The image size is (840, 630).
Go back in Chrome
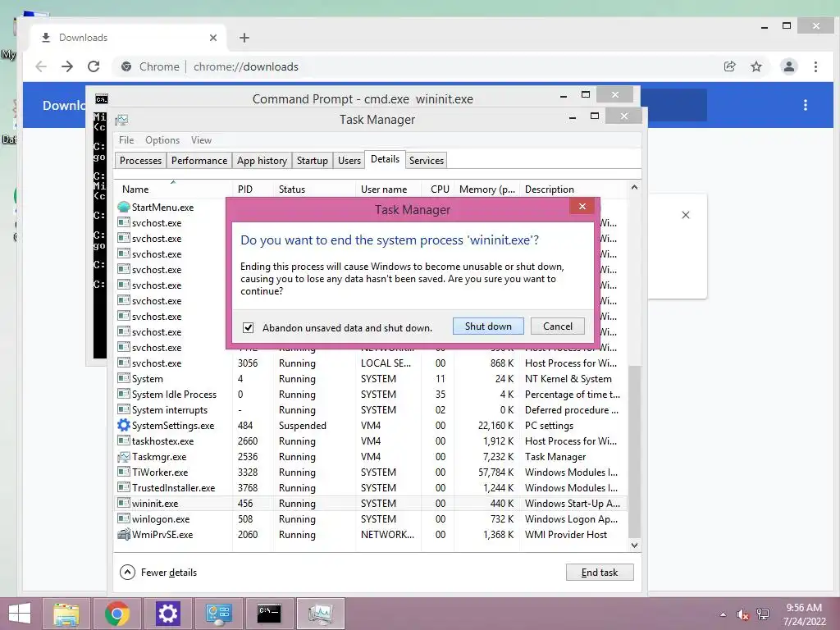(x=41, y=66)
